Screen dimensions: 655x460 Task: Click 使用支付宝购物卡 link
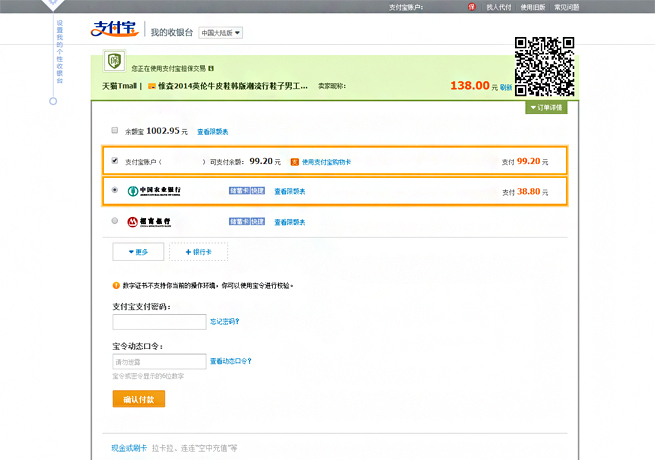pos(326,162)
